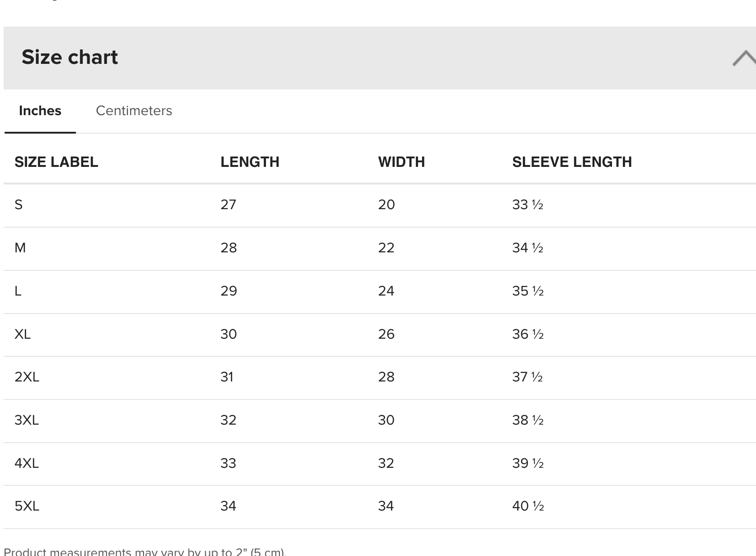
Task: Click the width value 24 for L
Action: click(386, 291)
